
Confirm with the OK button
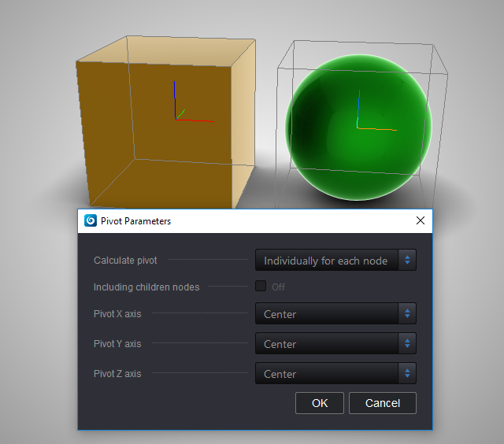(x=320, y=403)
